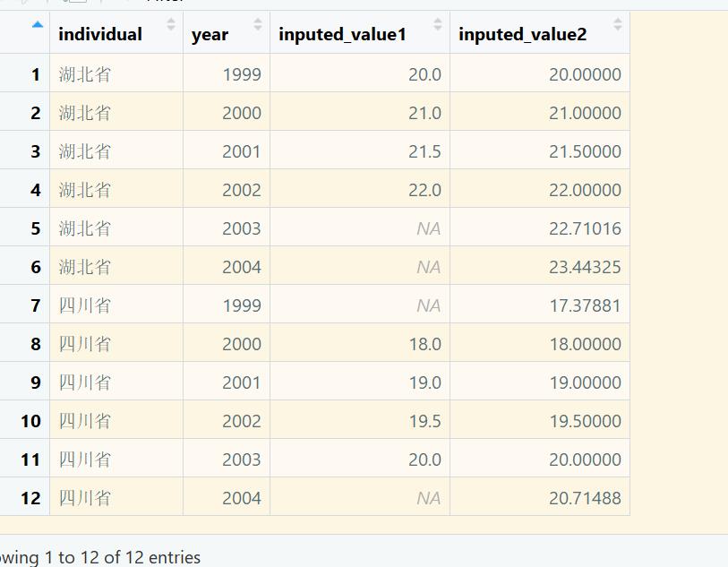Click the sort arrows on inputed_value2 column
The width and height of the screenshot is (728, 567).
[x=618, y=24]
